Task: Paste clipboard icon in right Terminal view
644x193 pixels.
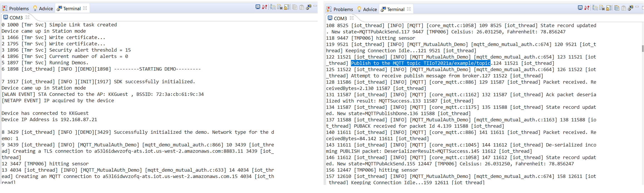Action: click(x=624, y=8)
